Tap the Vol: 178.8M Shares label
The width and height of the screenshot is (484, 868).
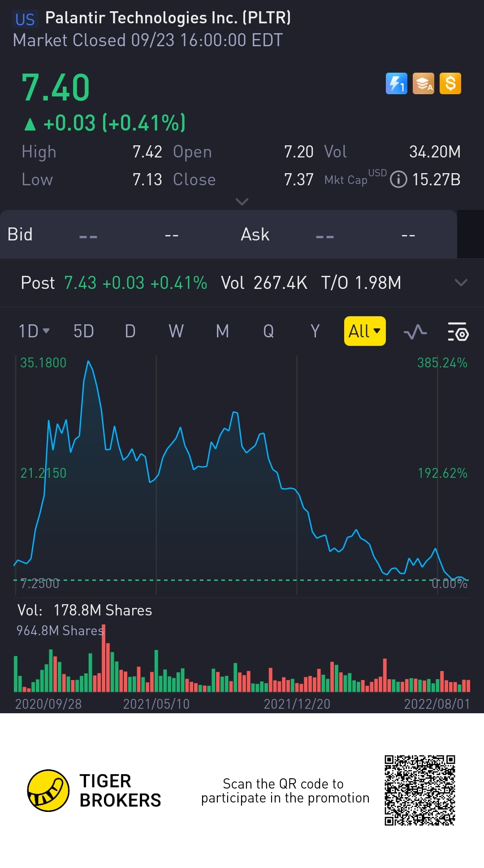coord(85,610)
